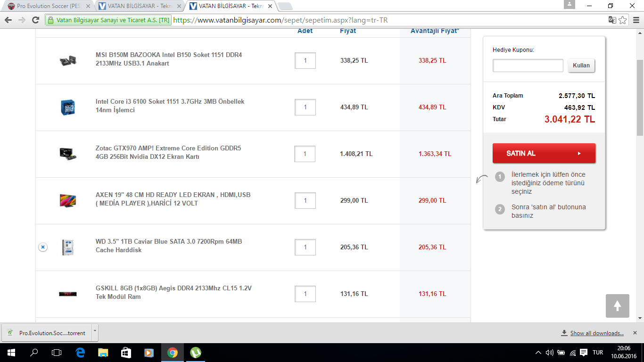Open the Chrome hamburger menu
This screenshot has width=644, height=362.
pyautogui.click(x=636, y=20)
